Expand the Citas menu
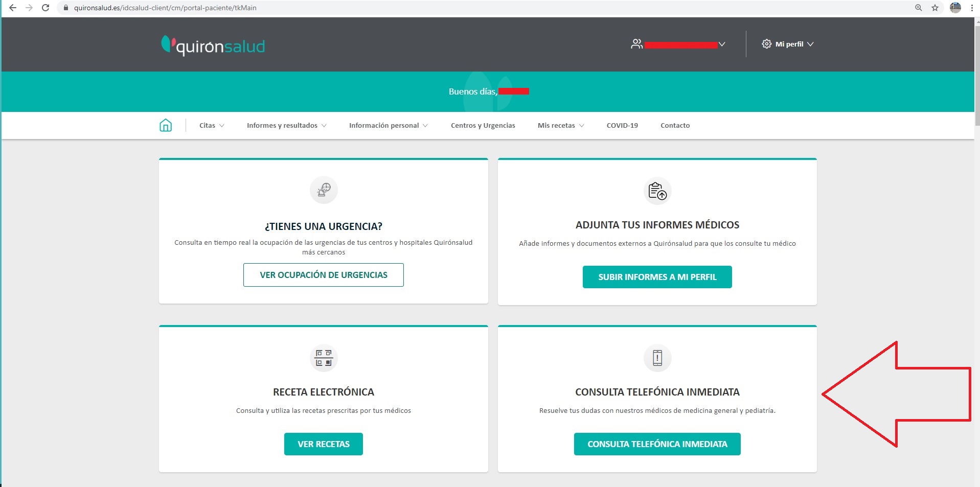980x487 pixels. [212, 125]
